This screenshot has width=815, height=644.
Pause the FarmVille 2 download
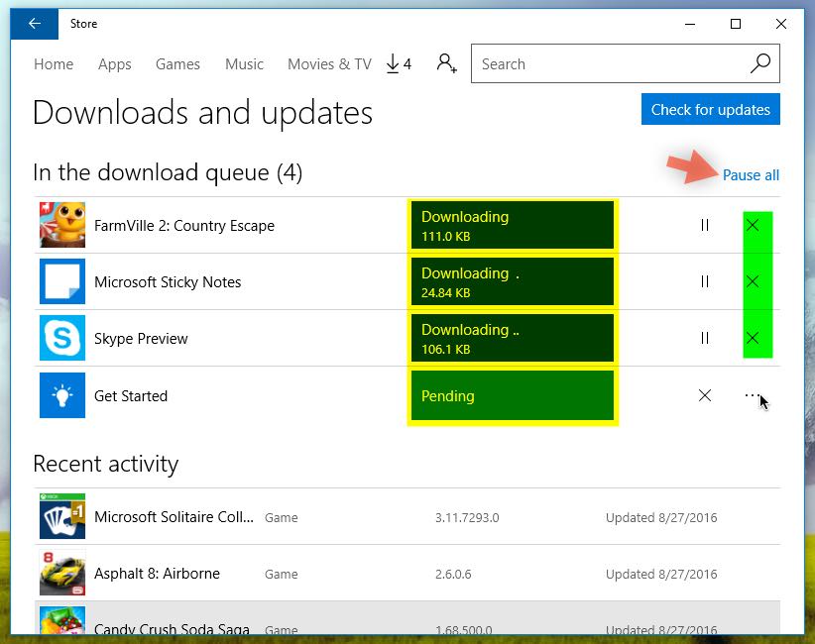(x=705, y=225)
